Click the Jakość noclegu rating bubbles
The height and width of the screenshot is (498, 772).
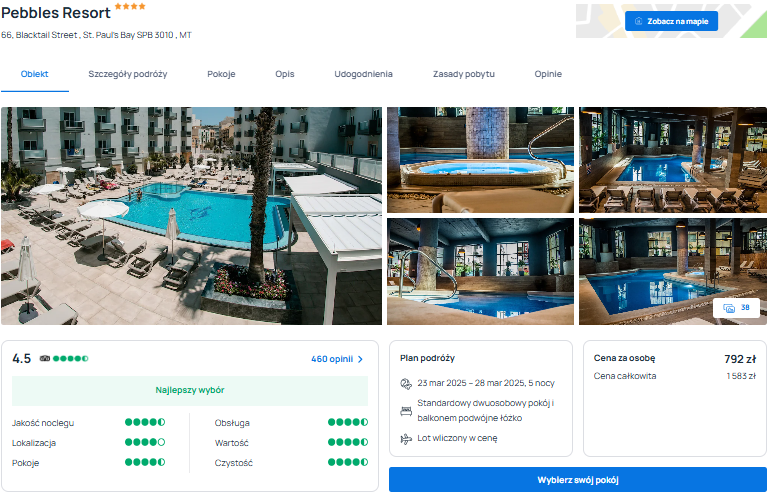coord(145,422)
